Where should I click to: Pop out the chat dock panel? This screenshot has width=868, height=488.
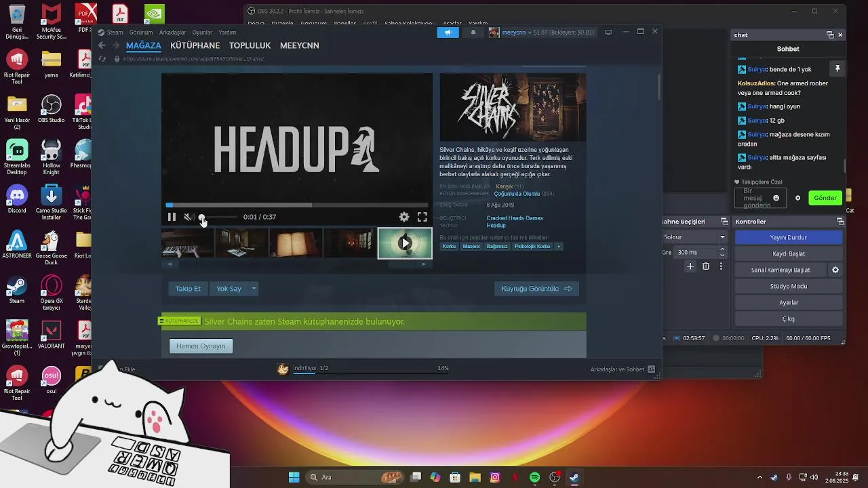click(x=830, y=35)
